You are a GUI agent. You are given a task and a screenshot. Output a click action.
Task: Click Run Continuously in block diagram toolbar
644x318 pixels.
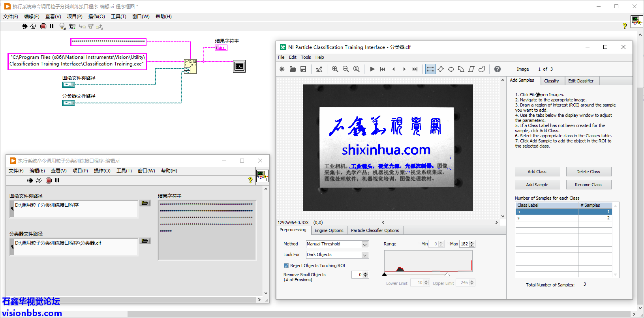point(33,26)
